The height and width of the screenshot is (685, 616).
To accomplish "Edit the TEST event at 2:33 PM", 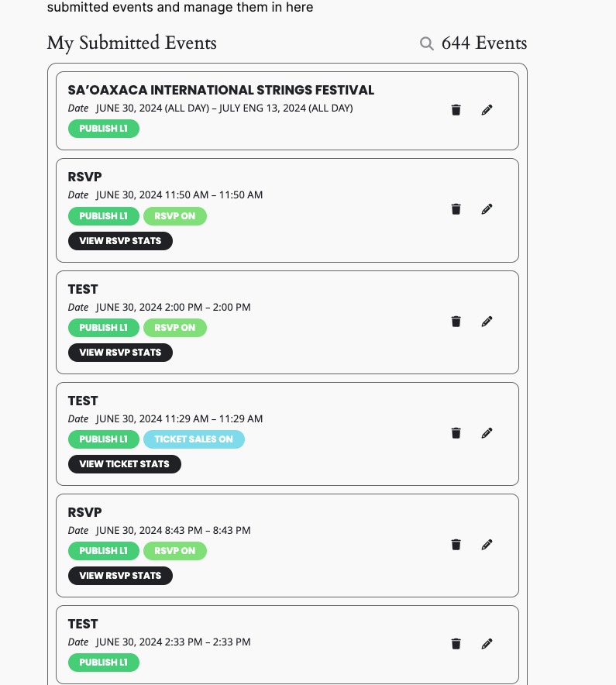I will click(487, 643).
